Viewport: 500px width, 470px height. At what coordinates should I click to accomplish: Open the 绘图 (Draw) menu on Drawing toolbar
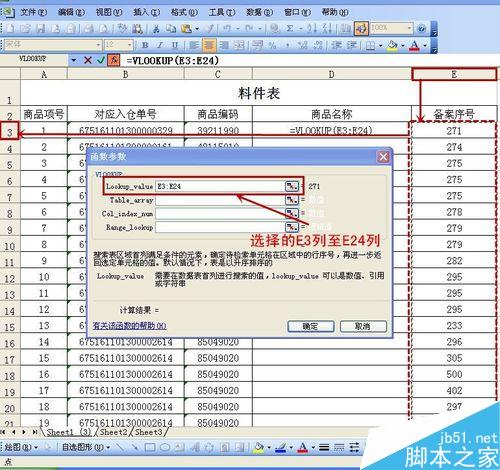coord(21,447)
